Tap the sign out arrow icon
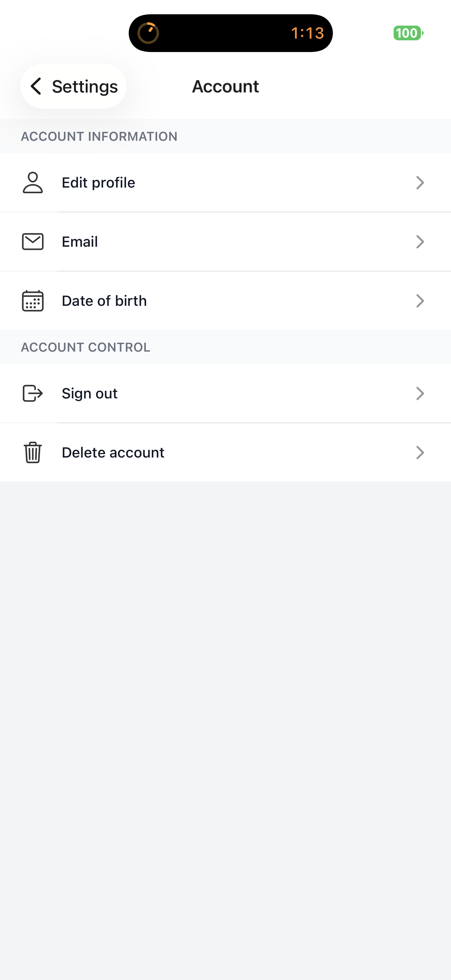451x980 pixels. (33, 393)
